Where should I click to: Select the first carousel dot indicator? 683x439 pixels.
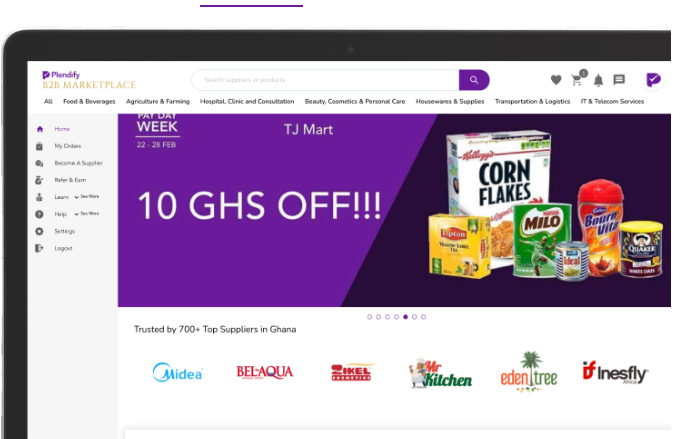(x=369, y=317)
